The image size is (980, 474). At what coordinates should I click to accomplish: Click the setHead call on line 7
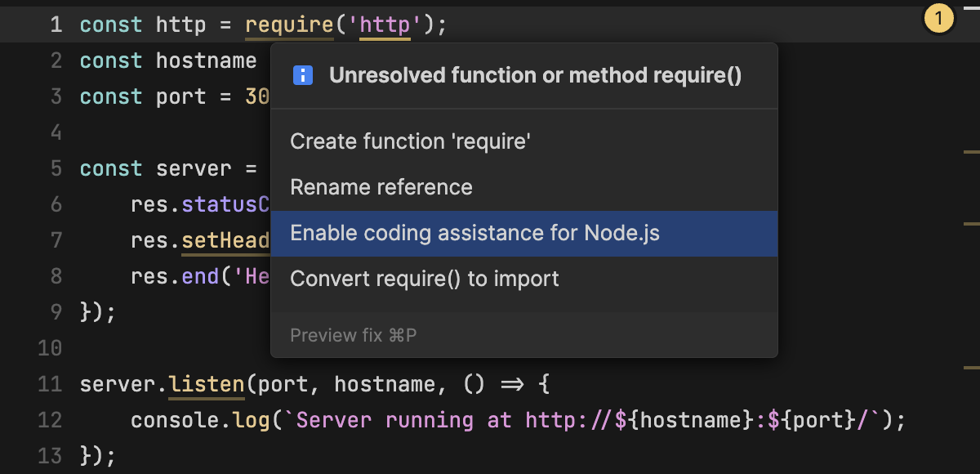pos(227,240)
